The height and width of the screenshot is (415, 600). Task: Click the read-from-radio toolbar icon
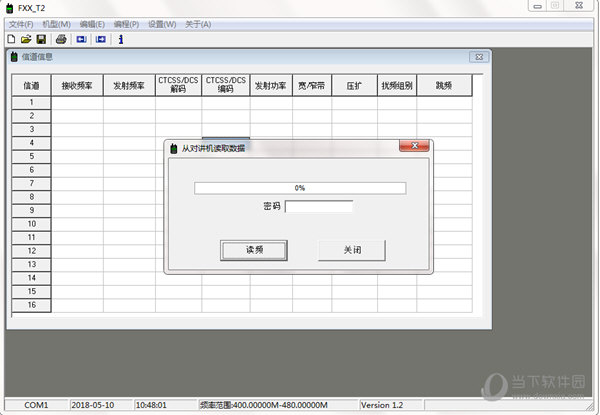82,39
